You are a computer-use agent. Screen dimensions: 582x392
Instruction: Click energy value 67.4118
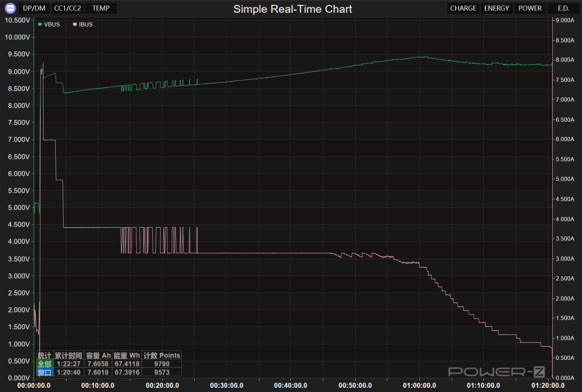(x=127, y=364)
